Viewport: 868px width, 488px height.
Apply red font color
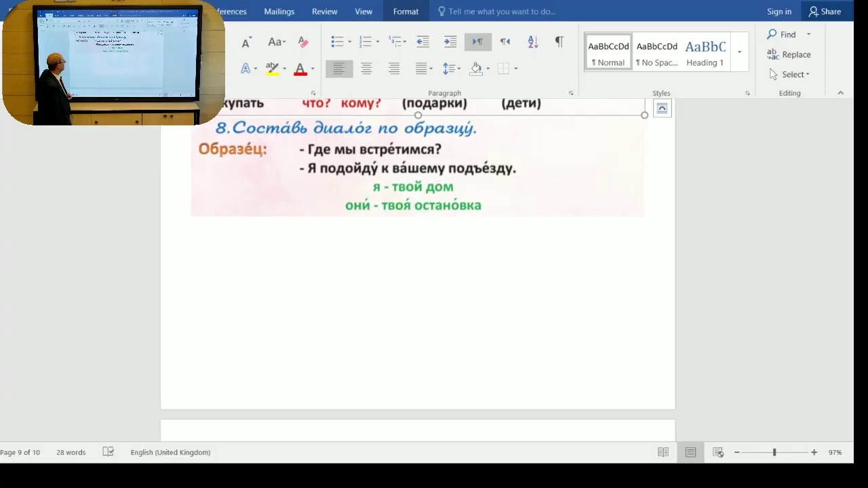[x=300, y=68]
